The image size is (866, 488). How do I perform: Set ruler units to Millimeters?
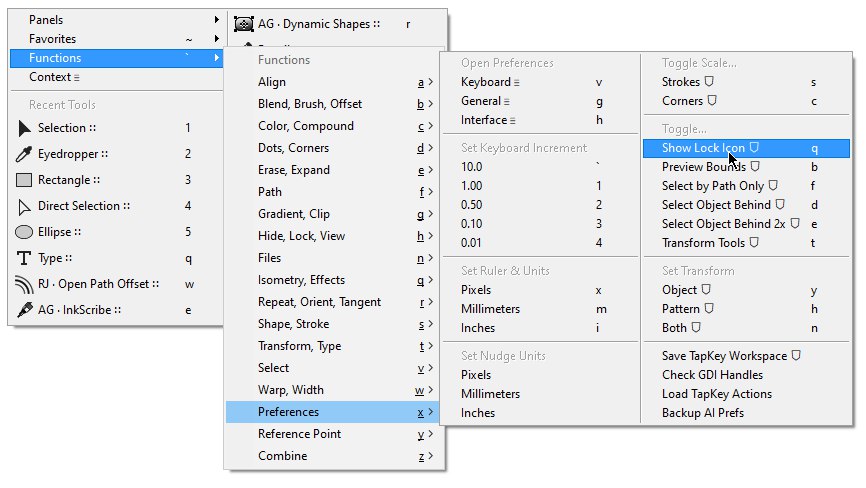click(491, 309)
